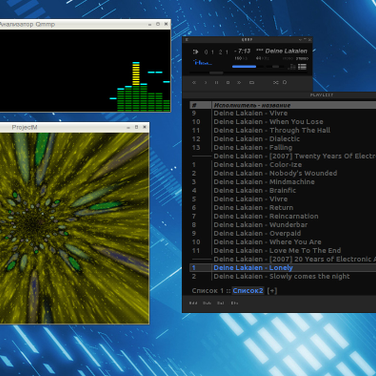Skip to the next track
Viewport: 376px width, 376px height.
pyautogui.click(x=239, y=82)
